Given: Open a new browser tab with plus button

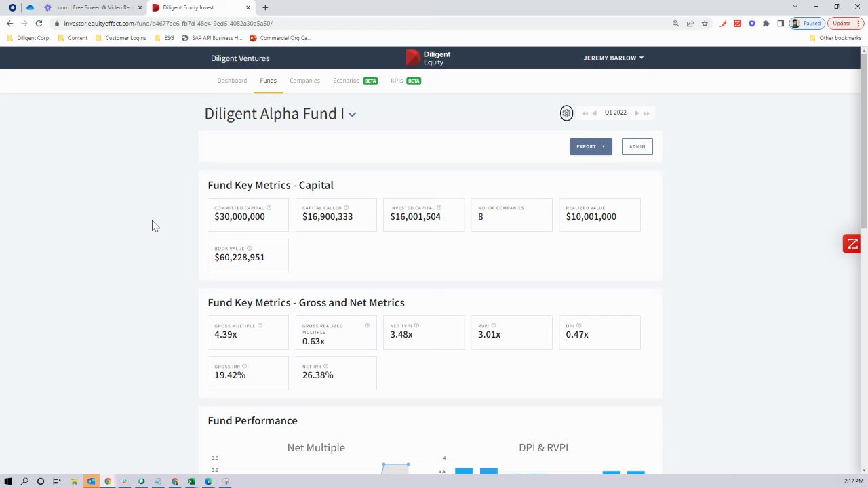Looking at the screenshot, I should [265, 7].
